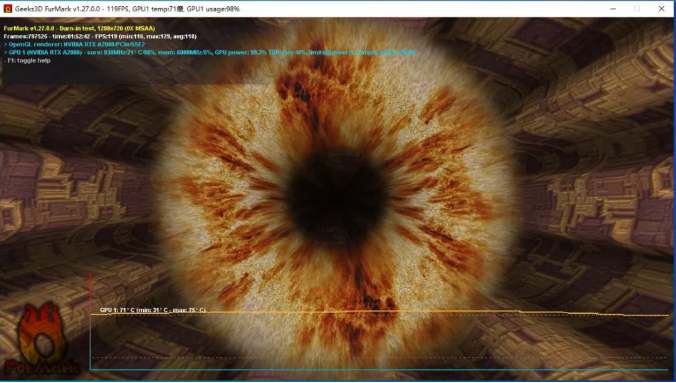The image size is (676, 383).
Task: Click the GPU 1 temperature graph label
Action: tap(153, 310)
